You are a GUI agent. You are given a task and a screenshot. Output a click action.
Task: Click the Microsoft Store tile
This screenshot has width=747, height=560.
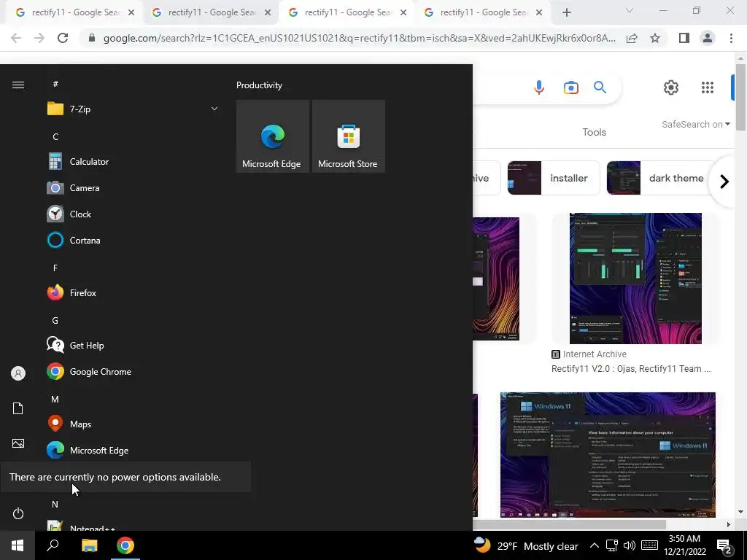pos(348,136)
